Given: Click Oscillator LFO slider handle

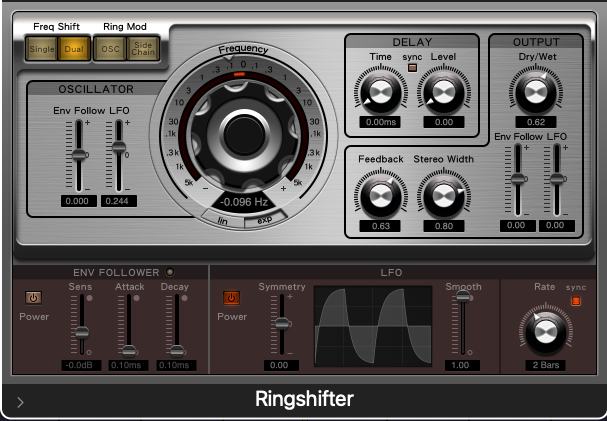Looking at the screenshot, I should click(119, 147).
